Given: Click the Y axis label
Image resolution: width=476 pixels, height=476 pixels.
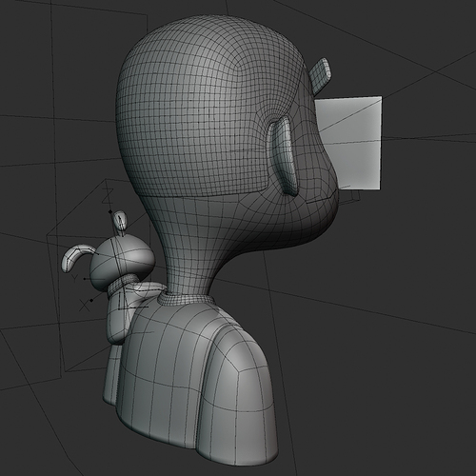Looking at the screenshot, I should 74,279.
